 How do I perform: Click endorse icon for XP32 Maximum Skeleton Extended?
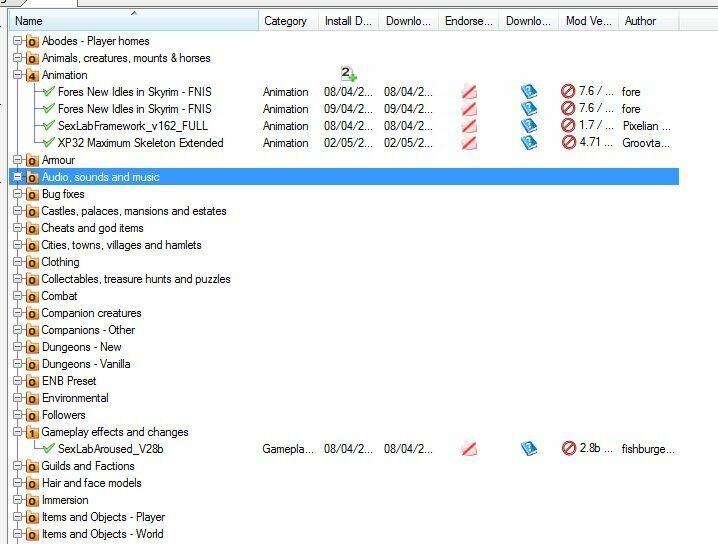[x=469, y=142]
